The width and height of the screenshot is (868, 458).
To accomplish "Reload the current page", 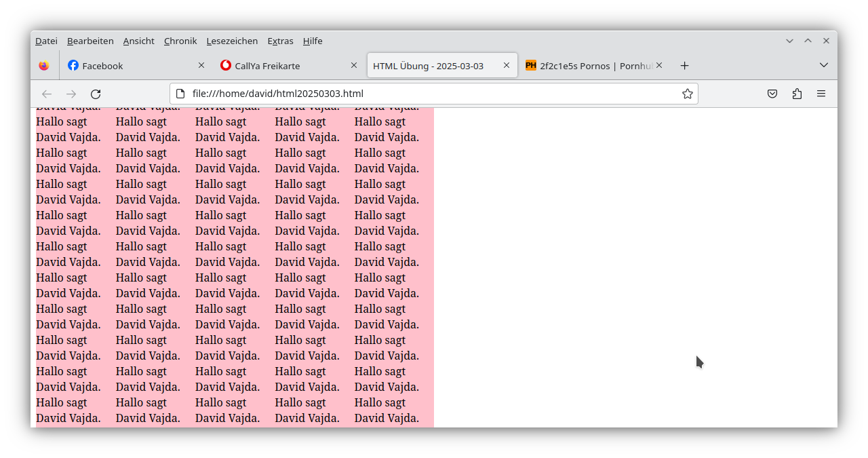I will (96, 94).
